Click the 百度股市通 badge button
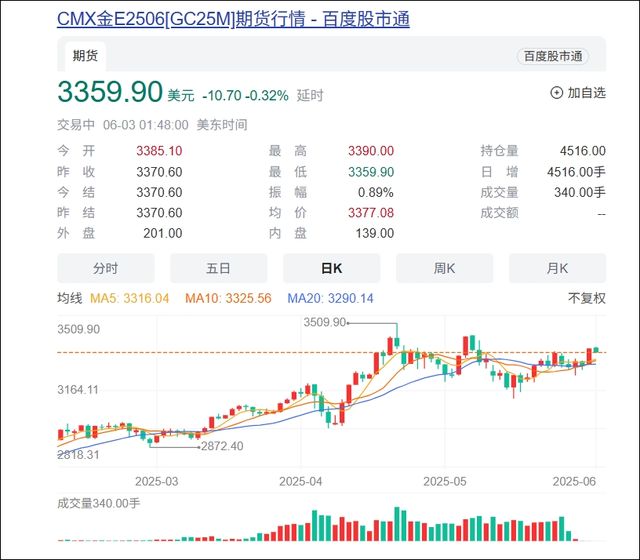The width and height of the screenshot is (640, 560). coord(559,56)
